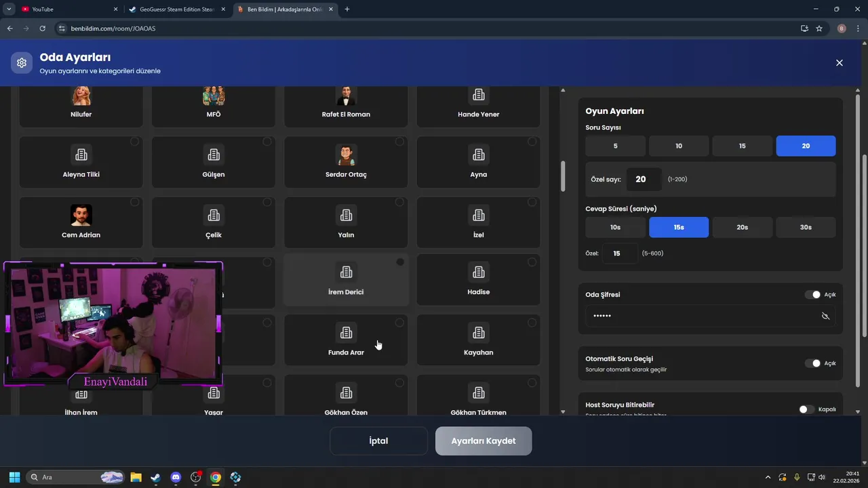Click the İptal button
This screenshot has width=868, height=488.
pos(378,441)
